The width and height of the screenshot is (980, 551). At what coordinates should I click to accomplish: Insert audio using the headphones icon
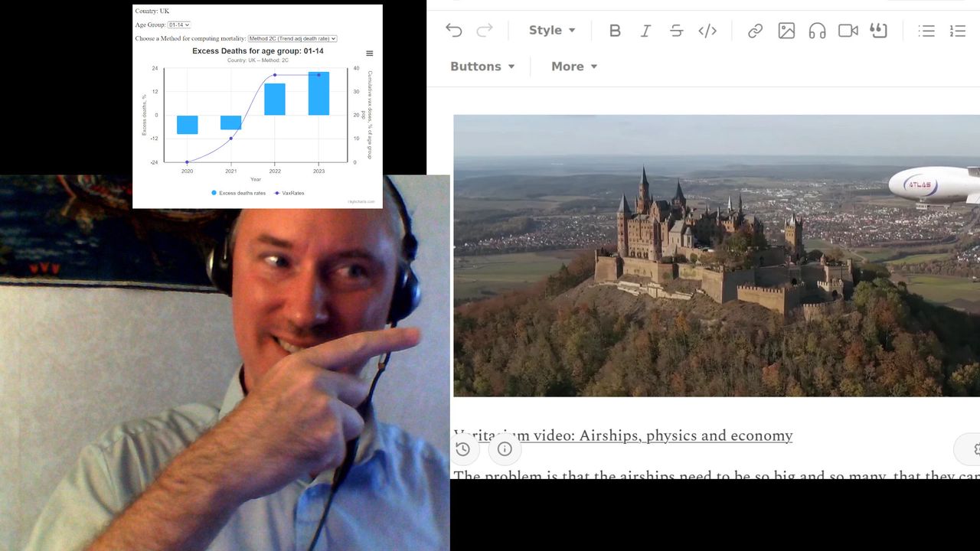[817, 31]
